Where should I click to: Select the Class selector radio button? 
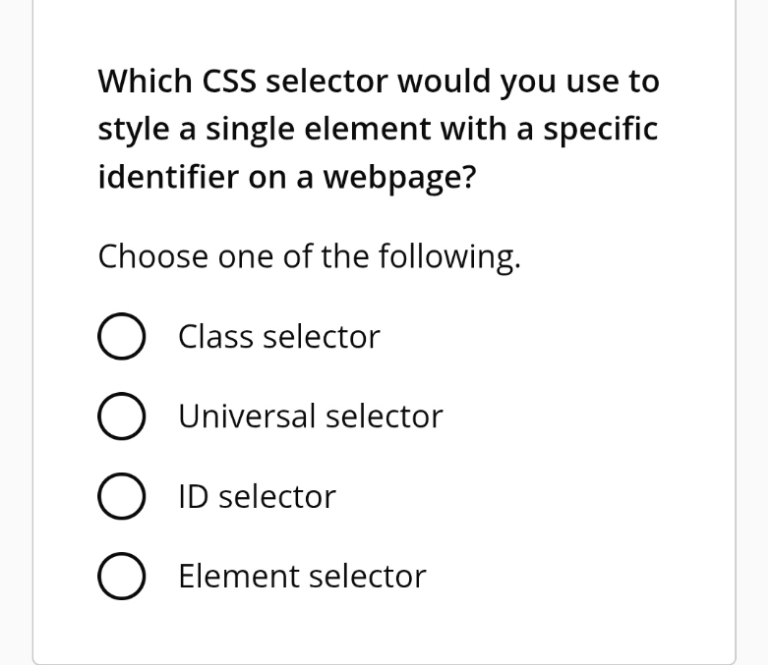pos(117,338)
